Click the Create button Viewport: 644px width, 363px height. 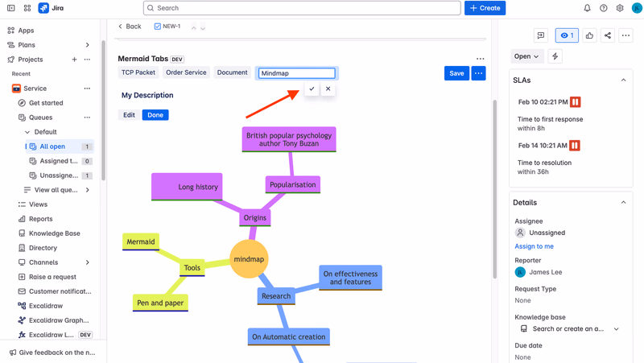pos(485,8)
